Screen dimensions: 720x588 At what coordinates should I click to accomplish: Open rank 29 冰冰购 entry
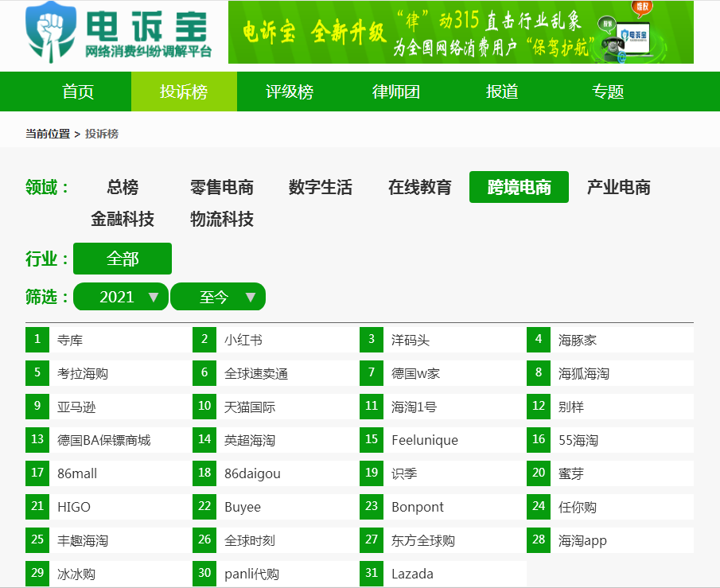click(109, 574)
